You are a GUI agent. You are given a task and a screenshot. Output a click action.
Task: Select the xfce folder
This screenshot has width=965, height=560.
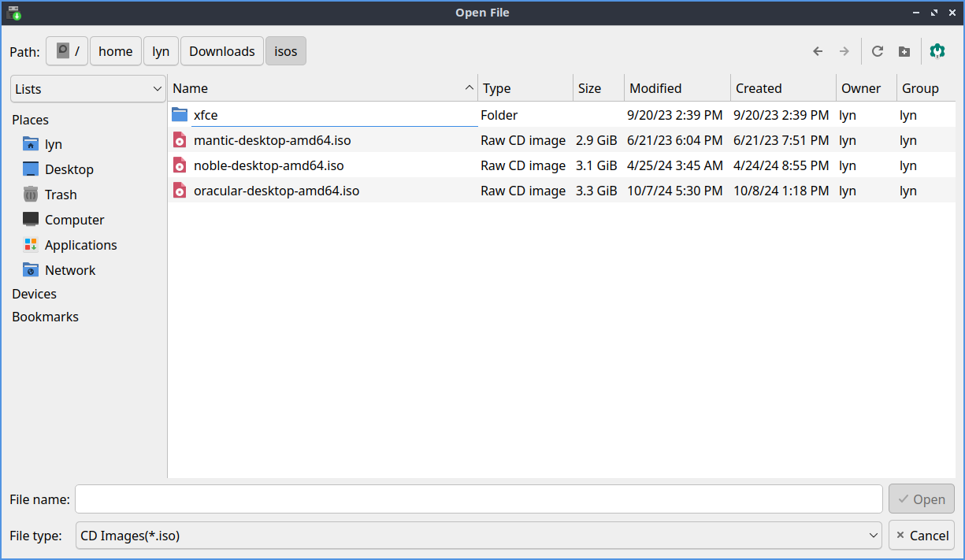pyautogui.click(x=206, y=115)
